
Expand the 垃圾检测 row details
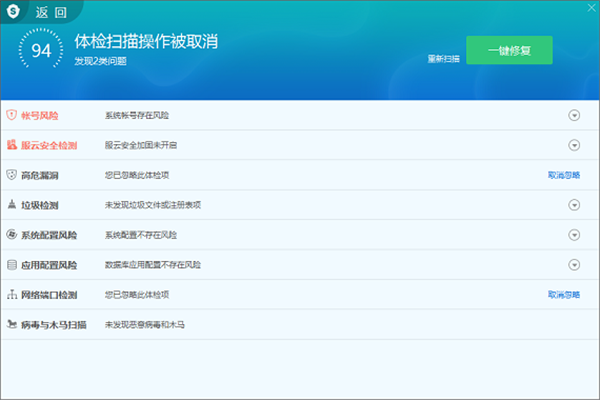point(574,205)
